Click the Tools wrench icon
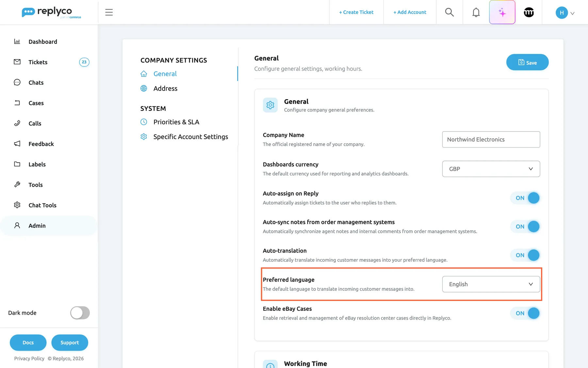This screenshot has height=368, width=588. [x=17, y=184]
